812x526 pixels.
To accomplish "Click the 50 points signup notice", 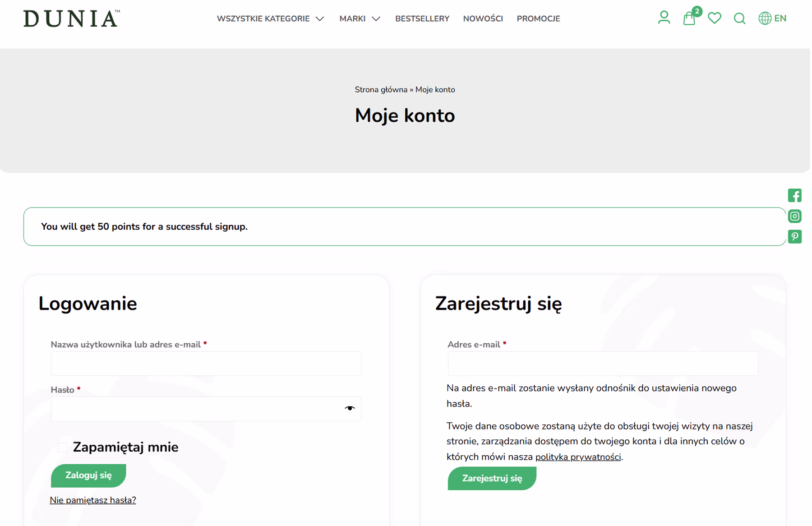I will [x=405, y=226].
